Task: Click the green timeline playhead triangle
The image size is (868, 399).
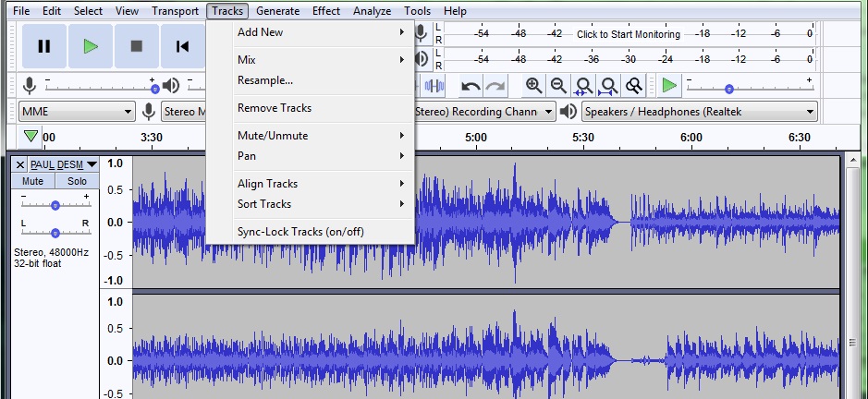Action: coord(31,136)
